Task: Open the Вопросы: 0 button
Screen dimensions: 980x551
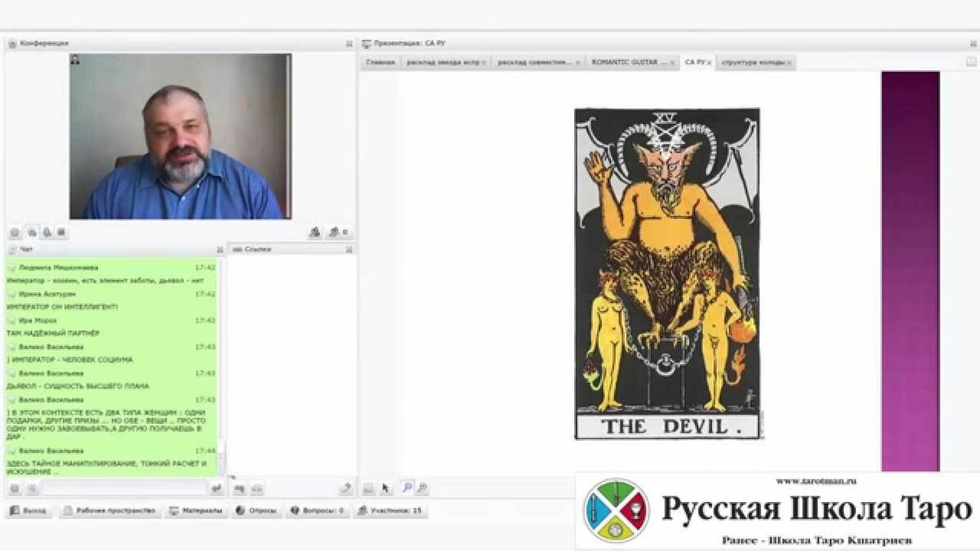Action: pyautogui.click(x=317, y=511)
